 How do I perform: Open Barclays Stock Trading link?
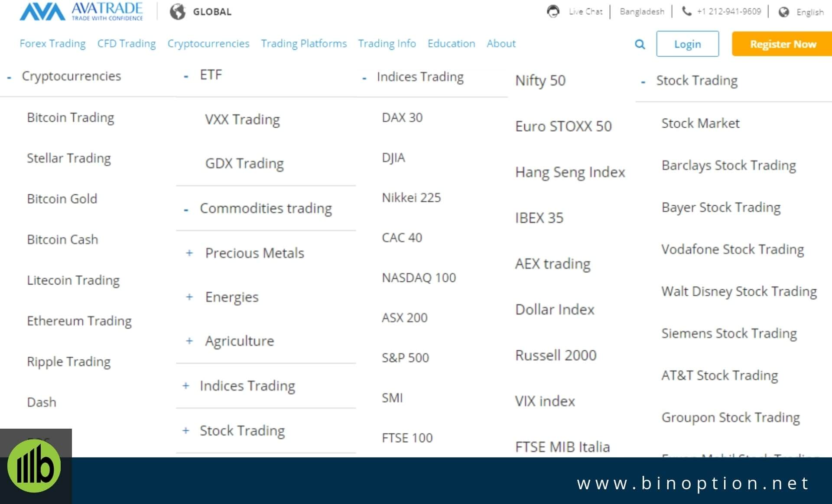click(728, 166)
